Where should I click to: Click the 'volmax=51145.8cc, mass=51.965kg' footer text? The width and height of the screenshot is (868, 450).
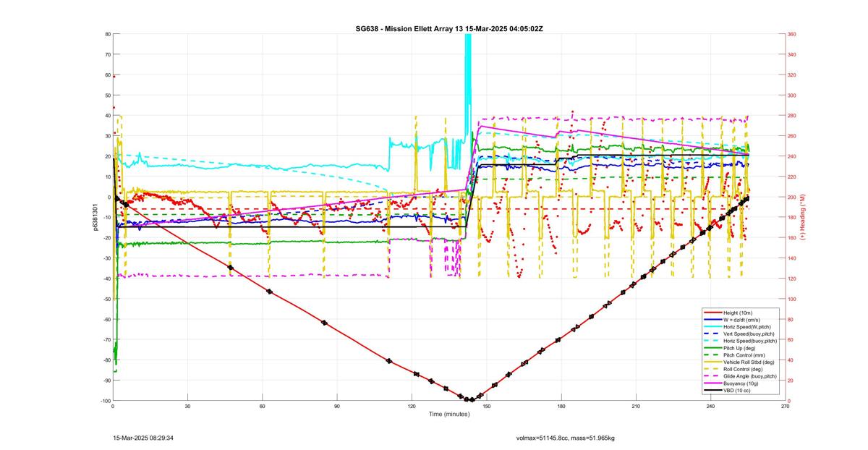point(565,438)
